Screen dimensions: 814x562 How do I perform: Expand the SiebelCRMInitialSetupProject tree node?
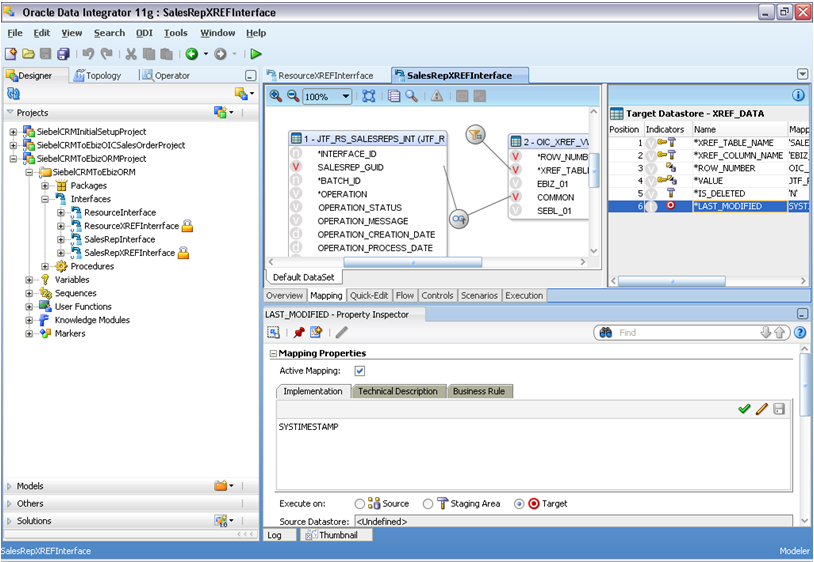(13, 132)
